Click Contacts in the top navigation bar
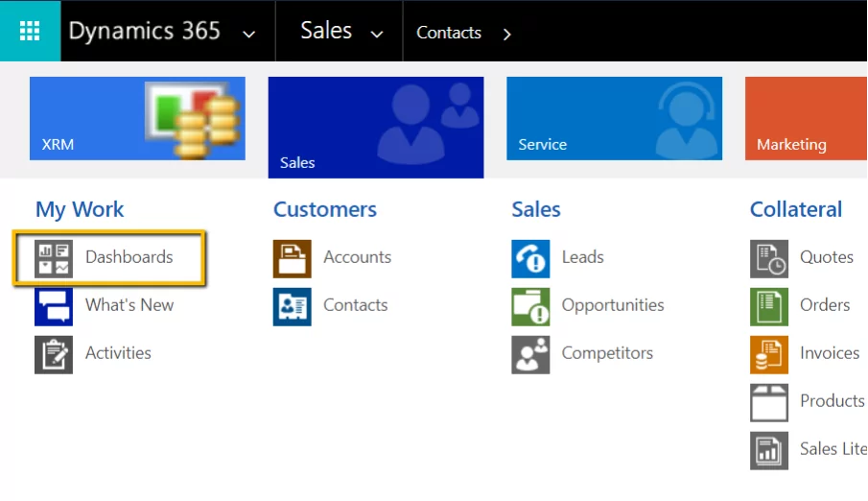 tap(449, 33)
